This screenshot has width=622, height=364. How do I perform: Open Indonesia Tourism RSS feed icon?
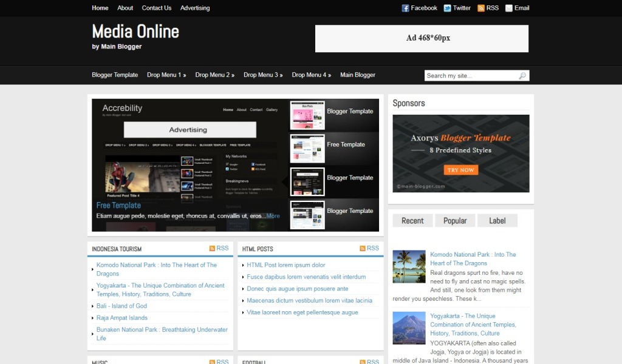(212, 248)
